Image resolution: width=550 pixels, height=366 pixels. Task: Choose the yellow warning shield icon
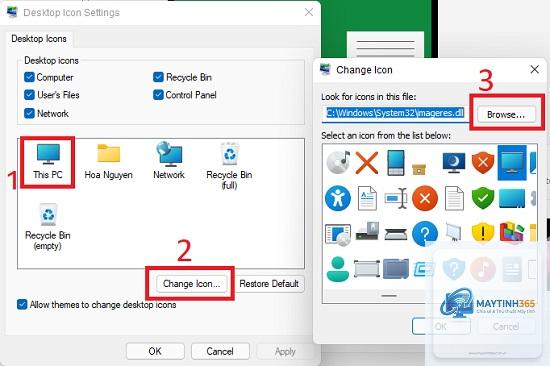[x=483, y=232]
